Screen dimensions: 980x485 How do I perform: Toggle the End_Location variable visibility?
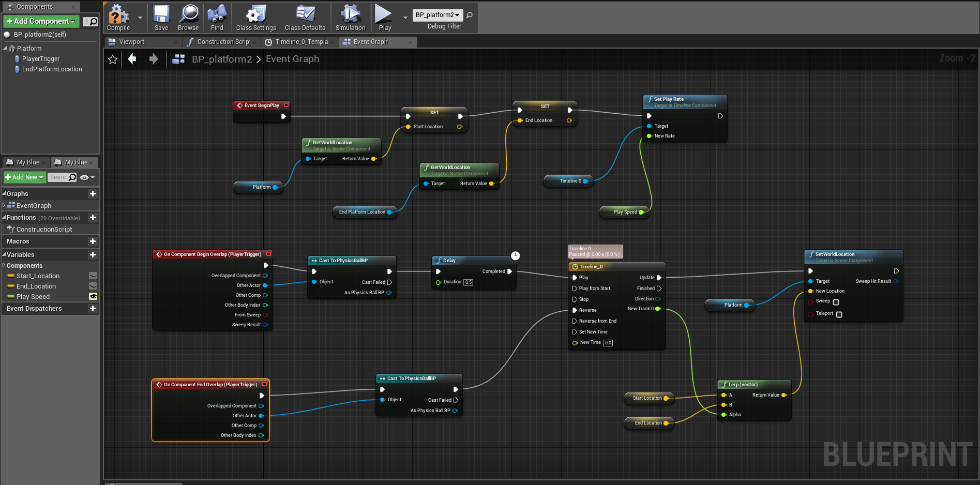(x=93, y=286)
